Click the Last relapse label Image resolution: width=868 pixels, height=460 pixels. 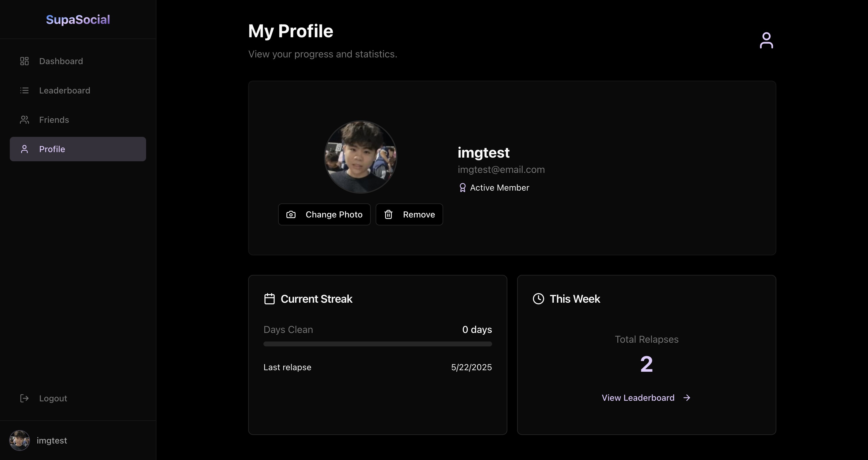pos(287,367)
